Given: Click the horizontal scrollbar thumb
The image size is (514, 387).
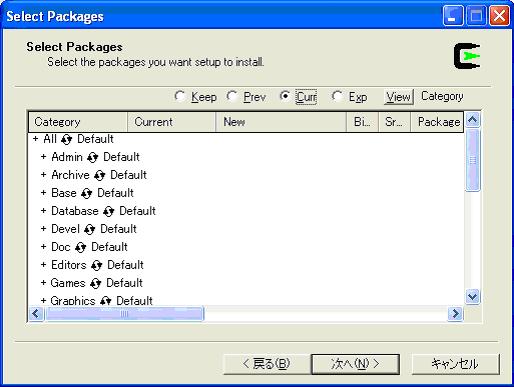Looking at the screenshot, I should pos(125,314).
